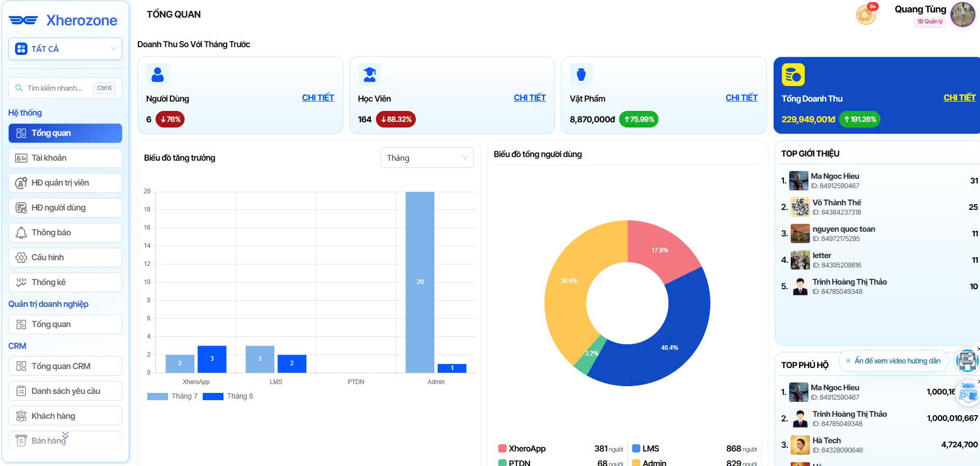This screenshot has height=466, width=980.
Task: Open Tổng quan CRM menu item
Action: [x=65, y=366]
